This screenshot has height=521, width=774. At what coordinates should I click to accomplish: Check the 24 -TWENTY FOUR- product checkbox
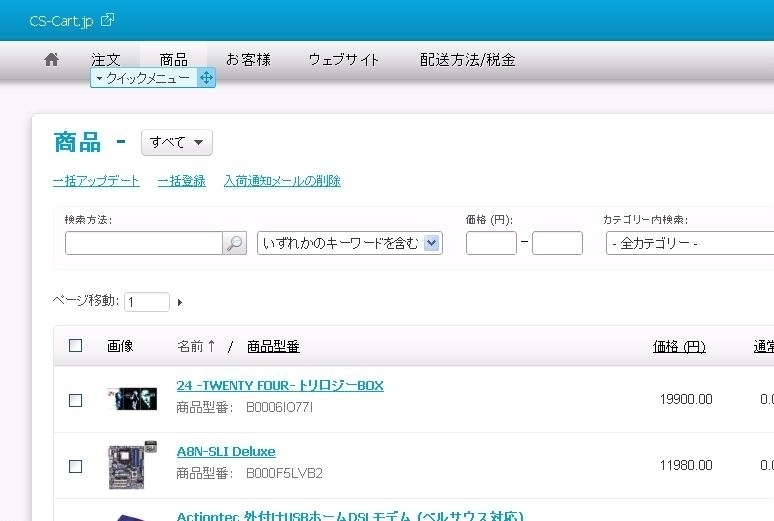tap(76, 400)
